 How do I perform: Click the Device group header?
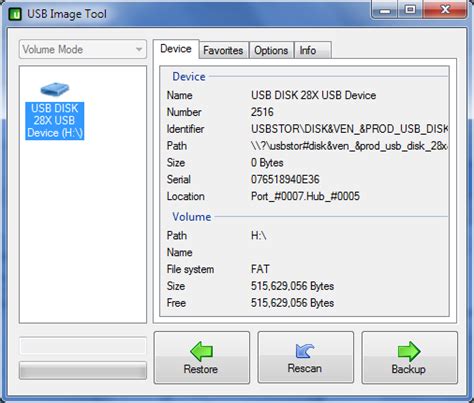point(189,77)
